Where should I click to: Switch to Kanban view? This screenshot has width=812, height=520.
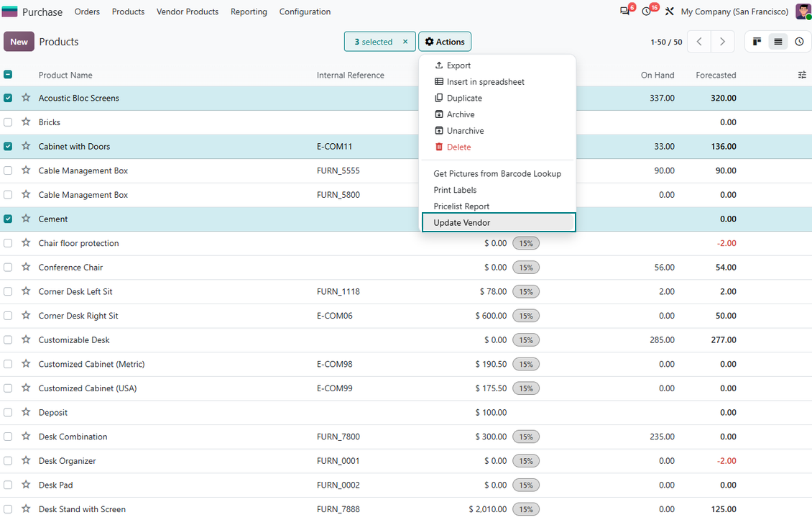coord(757,42)
